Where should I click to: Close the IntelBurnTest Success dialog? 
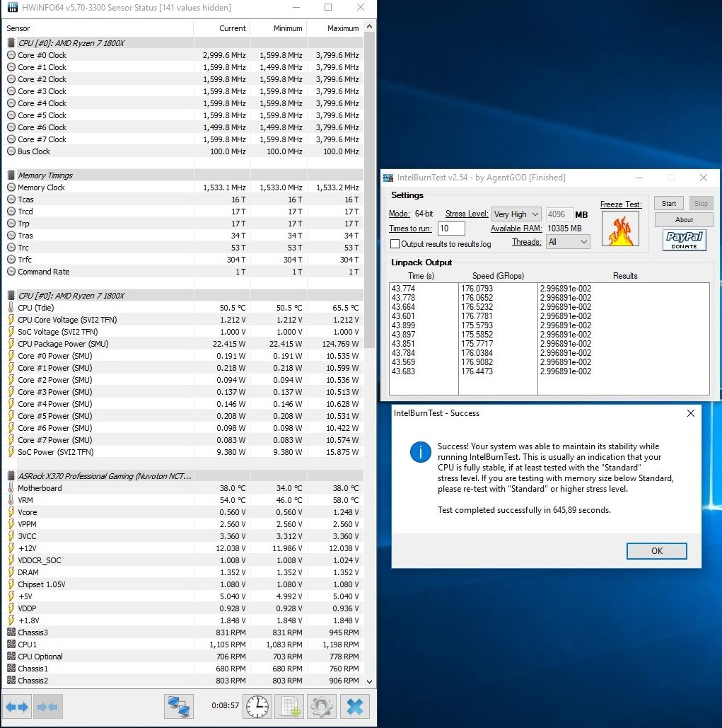click(690, 413)
